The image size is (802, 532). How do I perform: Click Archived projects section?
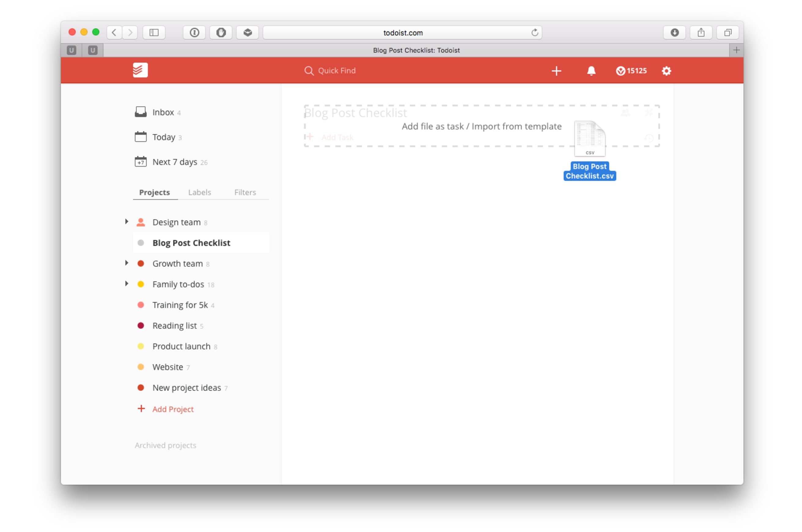tap(166, 445)
